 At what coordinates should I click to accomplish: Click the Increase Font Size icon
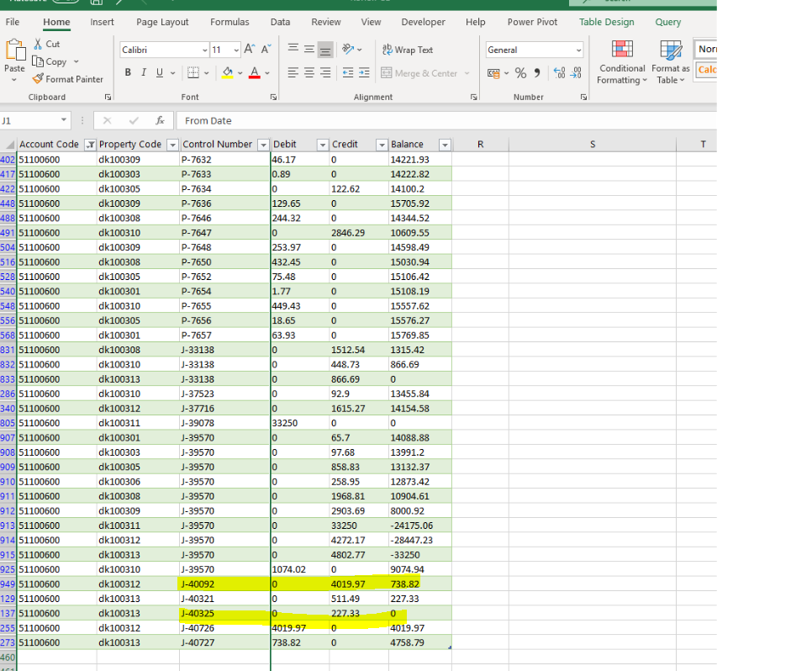click(x=251, y=50)
